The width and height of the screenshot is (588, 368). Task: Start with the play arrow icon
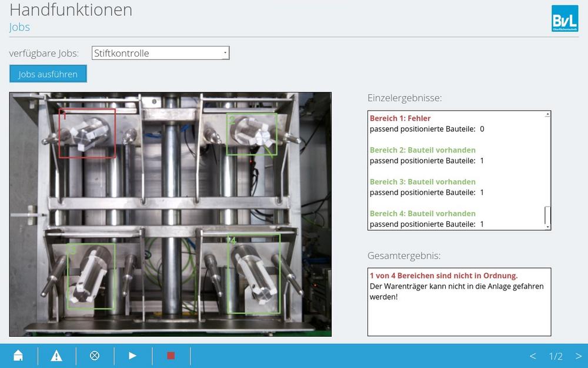tap(132, 355)
